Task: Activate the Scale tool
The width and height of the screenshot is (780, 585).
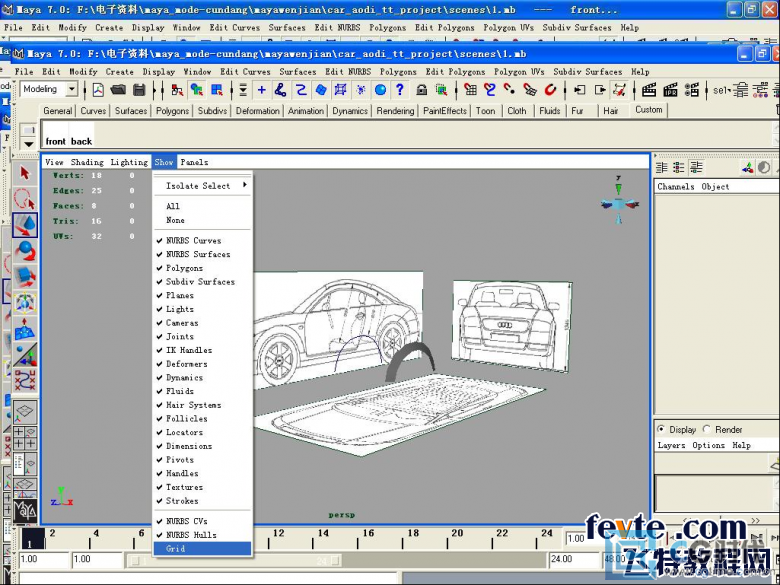Action: [x=25, y=277]
